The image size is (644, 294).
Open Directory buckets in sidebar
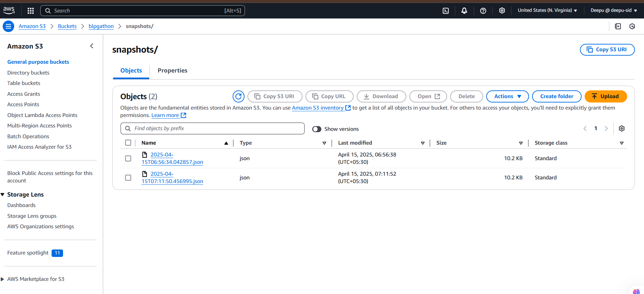coord(28,73)
